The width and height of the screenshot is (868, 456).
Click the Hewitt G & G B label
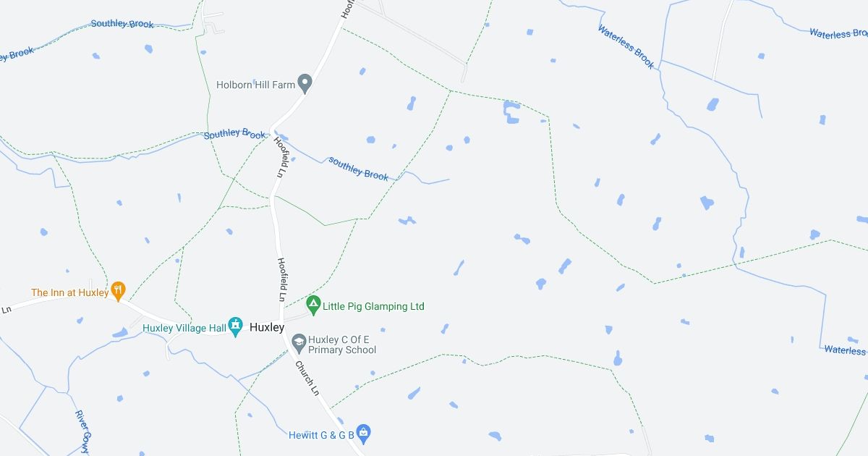[x=321, y=435]
